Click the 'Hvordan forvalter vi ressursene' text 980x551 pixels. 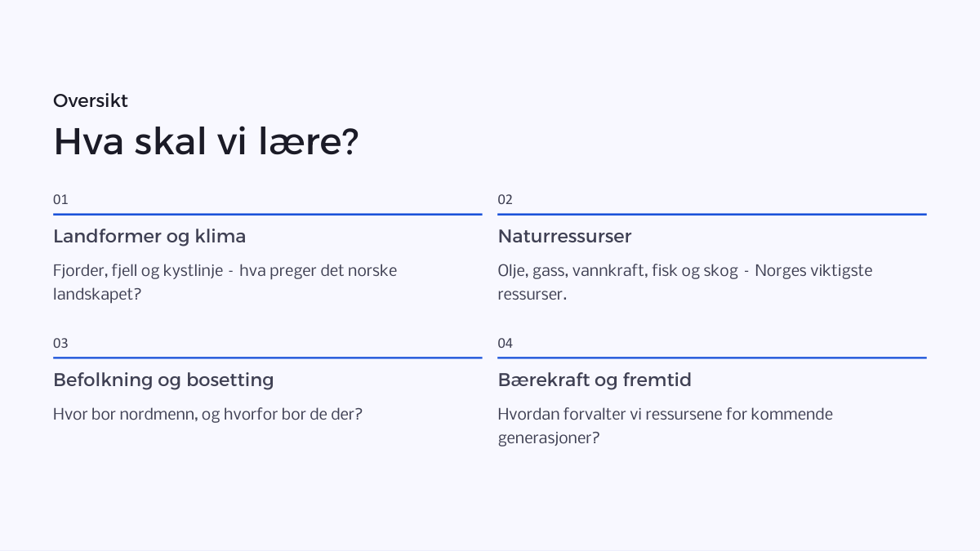(x=666, y=426)
